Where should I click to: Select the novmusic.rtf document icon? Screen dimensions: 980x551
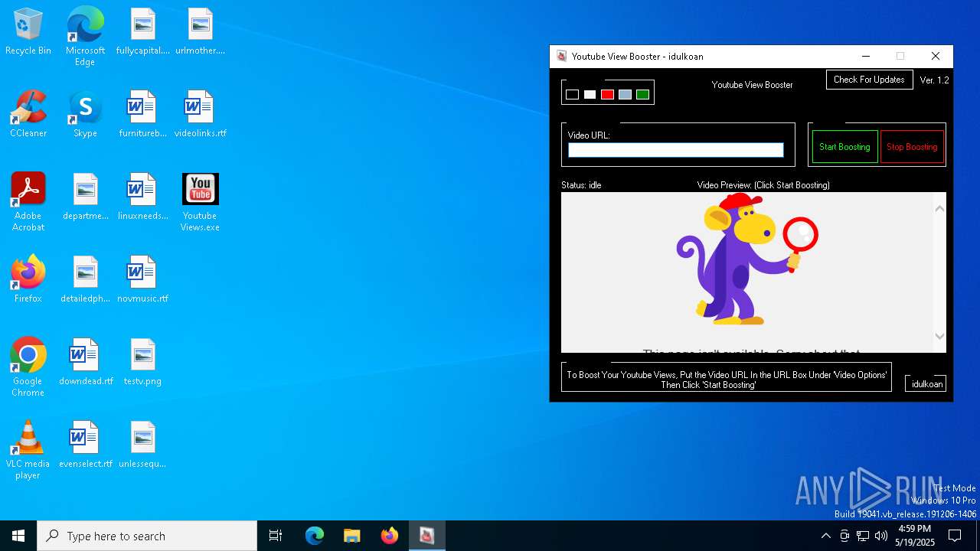tap(142, 279)
